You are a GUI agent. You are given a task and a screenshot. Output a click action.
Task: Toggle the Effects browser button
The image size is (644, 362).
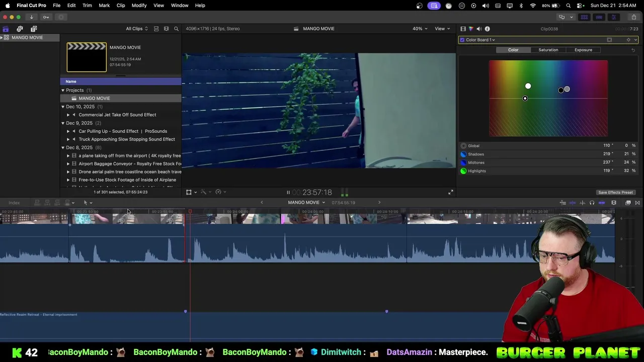(x=628, y=203)
